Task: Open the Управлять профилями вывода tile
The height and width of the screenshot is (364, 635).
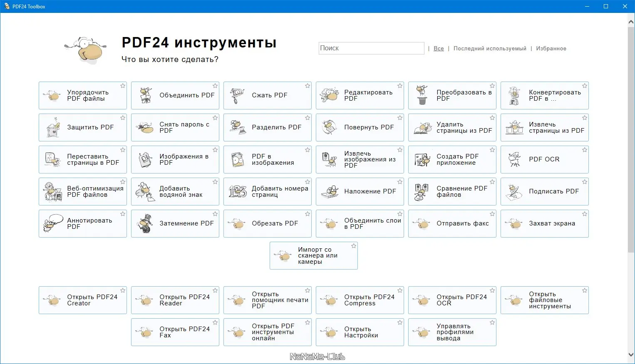Action: pyautogui.click(x=452, y=332)
